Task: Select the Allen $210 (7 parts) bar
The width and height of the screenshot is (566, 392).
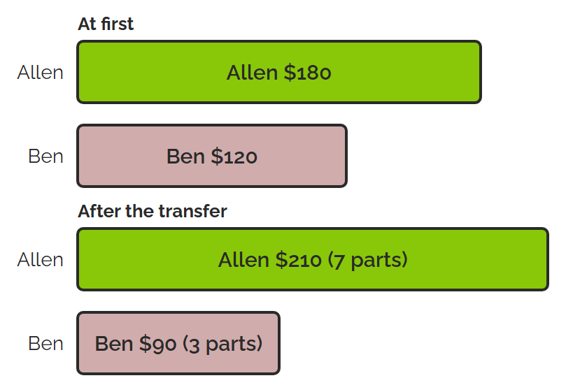Action: (x=313, y=259)
